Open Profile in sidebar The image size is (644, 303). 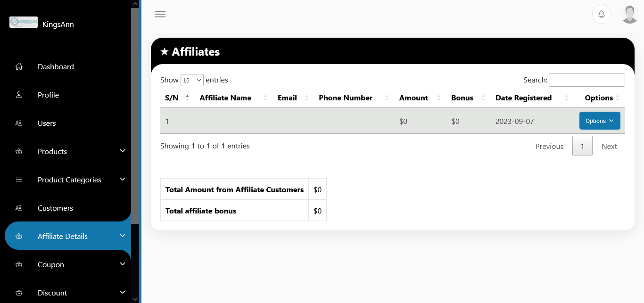48,95
